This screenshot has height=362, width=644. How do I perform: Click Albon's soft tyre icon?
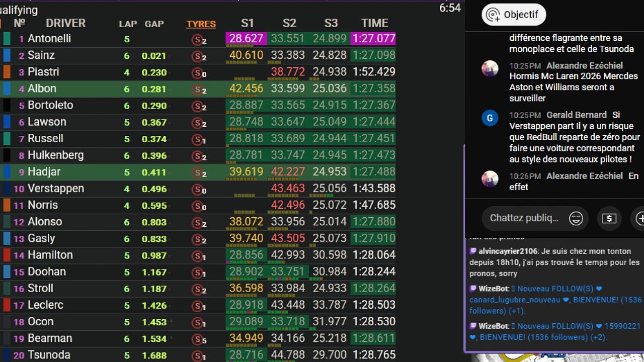198,89
